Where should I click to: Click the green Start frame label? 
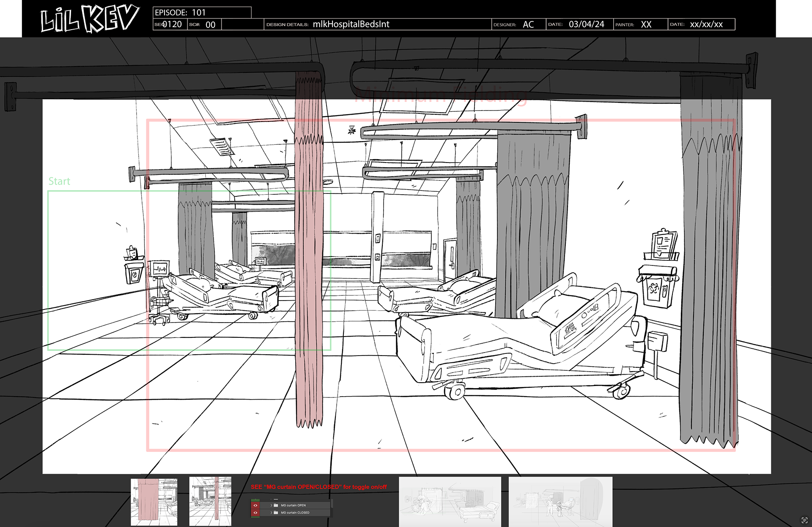pyautogui.click(x=59, y=182)
